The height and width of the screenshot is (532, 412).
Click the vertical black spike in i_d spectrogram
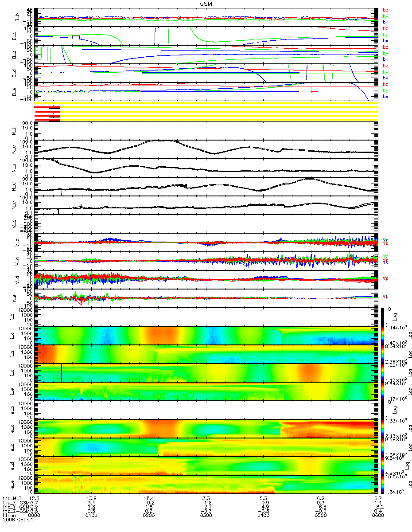coord(61,372)
